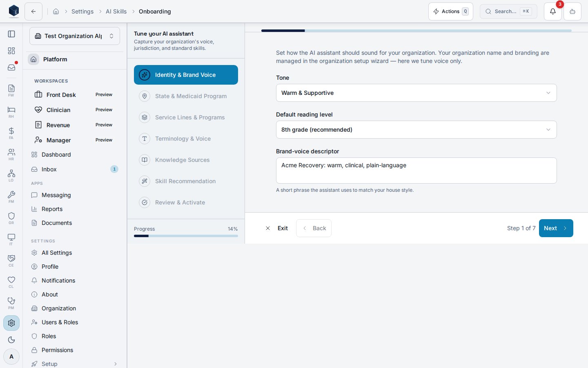Open the FW rail icon
Image resolution: width=588 pixels, height=368 pixels.
point(11,90)
